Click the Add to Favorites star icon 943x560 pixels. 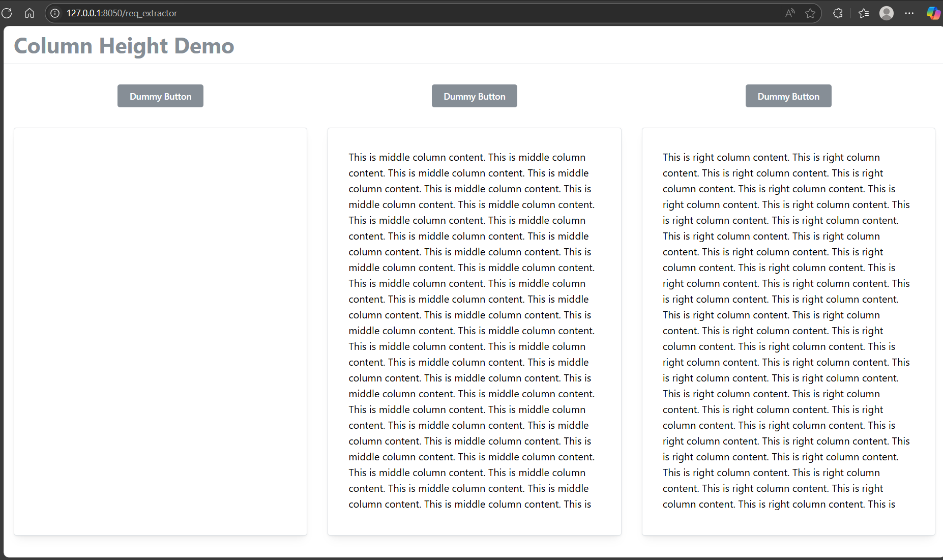810,13
